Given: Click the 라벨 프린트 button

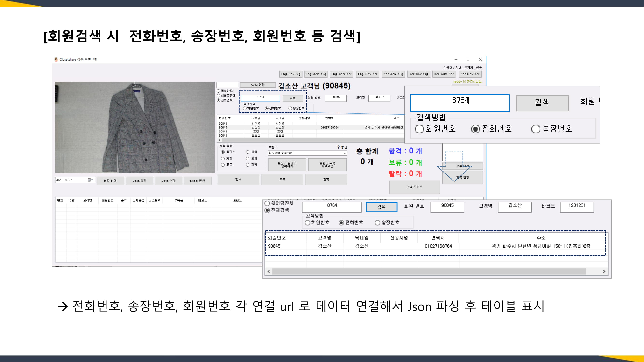Looking at the screenshot, I should [415, 187].
